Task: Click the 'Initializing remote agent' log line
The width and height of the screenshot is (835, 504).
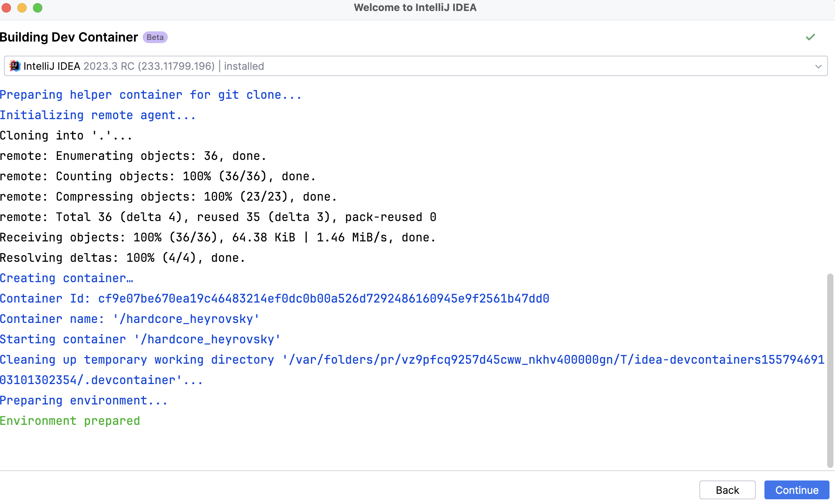Action: 98,115
